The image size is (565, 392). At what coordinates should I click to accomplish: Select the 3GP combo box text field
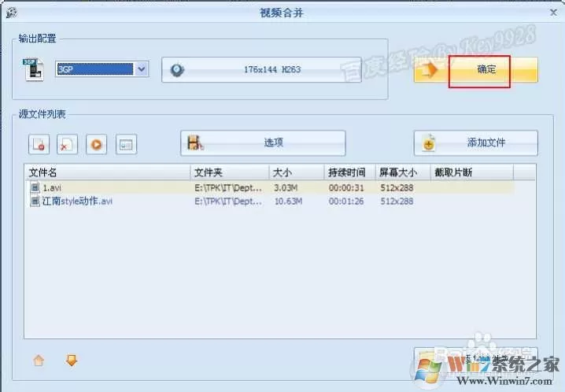(x=95, y=69)
